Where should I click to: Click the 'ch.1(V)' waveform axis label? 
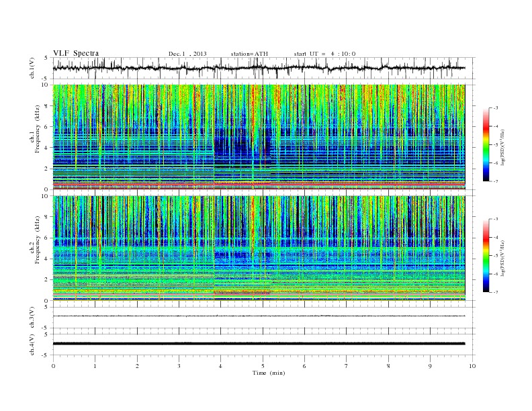pyautogui.click(x=32, y=68)
